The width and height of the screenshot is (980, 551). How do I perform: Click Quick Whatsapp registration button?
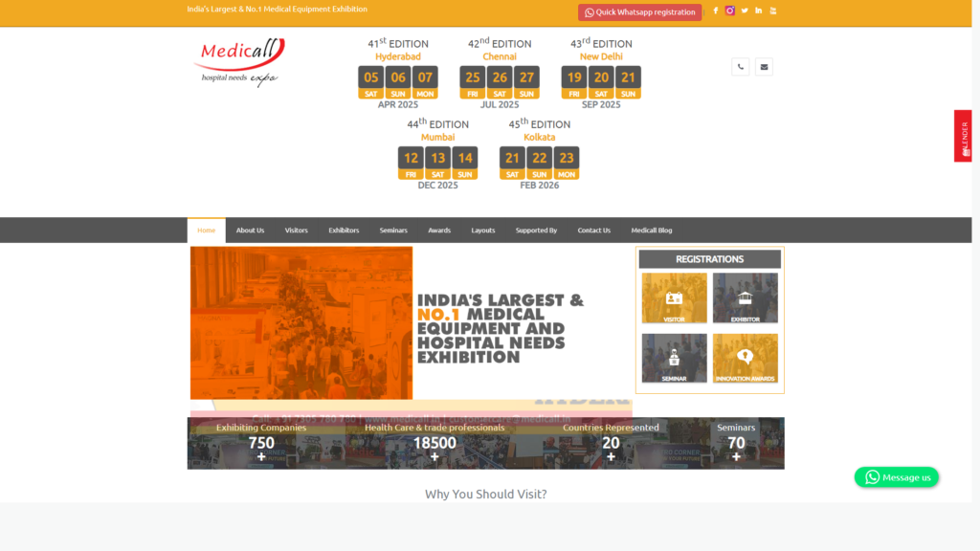[x=640, y=12]
